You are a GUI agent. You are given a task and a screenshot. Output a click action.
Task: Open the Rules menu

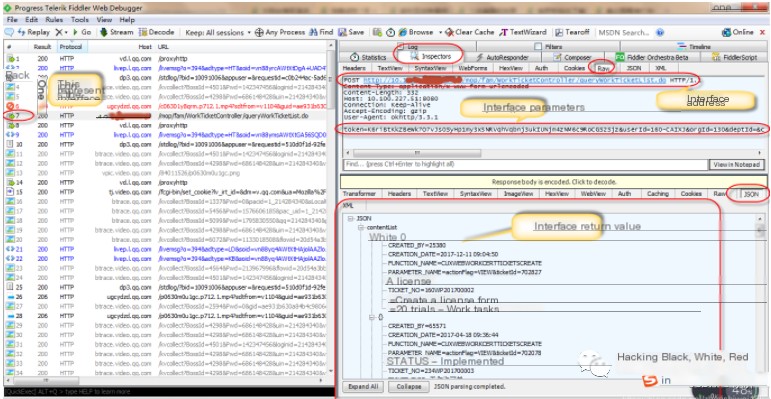pyautogui.click(x=54, y=20)
